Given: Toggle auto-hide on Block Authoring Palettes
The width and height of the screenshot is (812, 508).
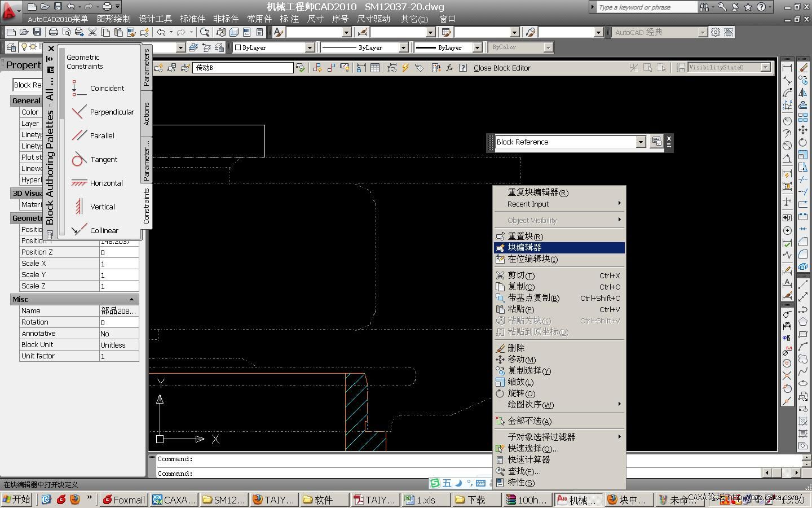Looking at the screenshot, I should point(50,59).
